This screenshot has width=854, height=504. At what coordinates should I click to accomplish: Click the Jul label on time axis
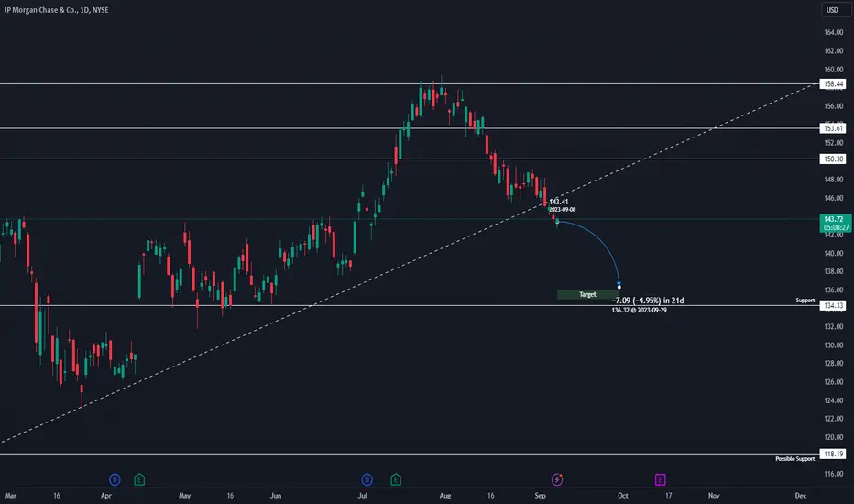(362, 495)
